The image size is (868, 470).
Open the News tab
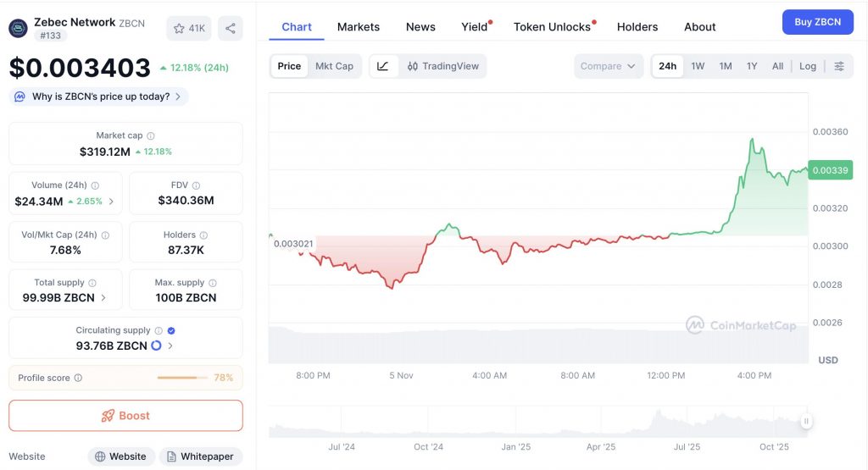[420, 27]
